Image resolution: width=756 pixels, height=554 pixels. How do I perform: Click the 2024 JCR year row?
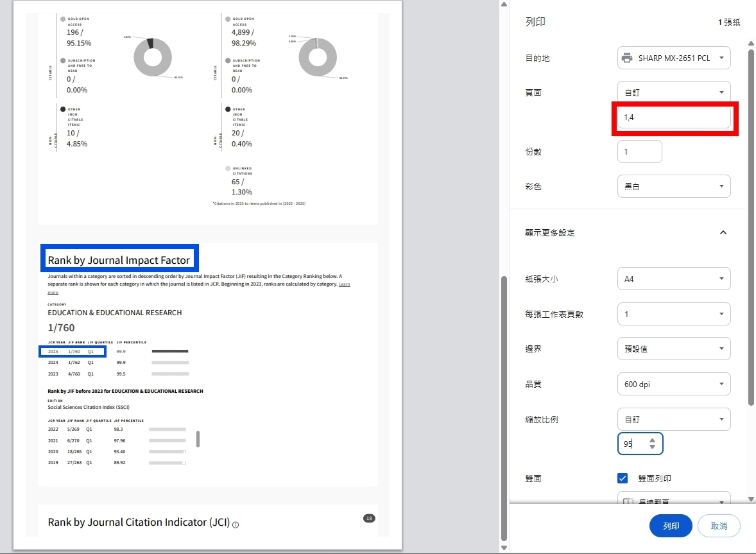coord(118,363)
